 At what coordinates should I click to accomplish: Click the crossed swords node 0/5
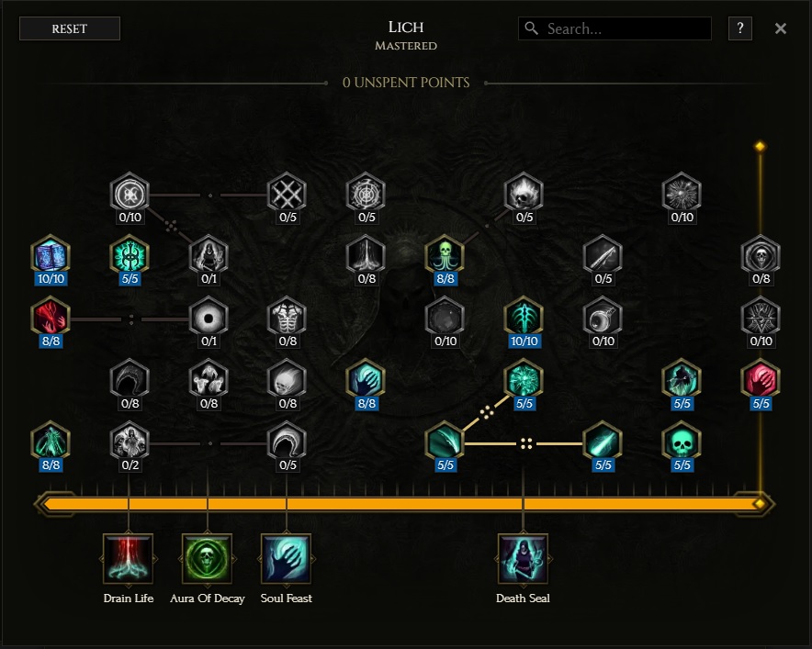(x=287, y=194)
